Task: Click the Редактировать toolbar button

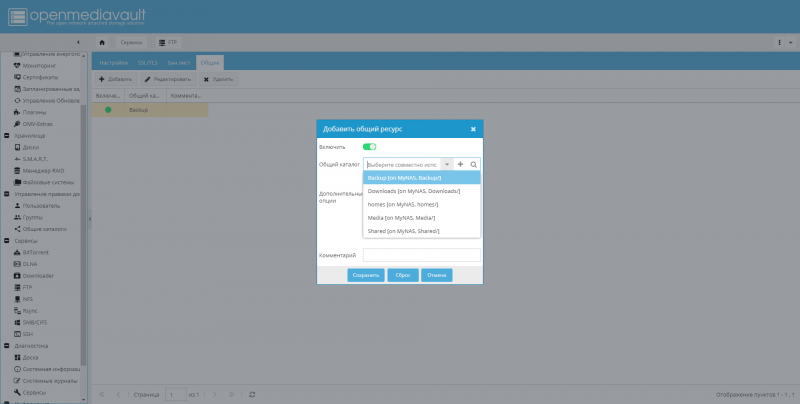Action: coord(168,79)
